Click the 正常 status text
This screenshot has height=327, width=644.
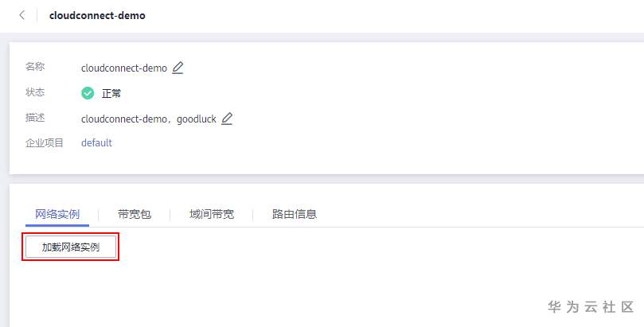coord(111,94)
